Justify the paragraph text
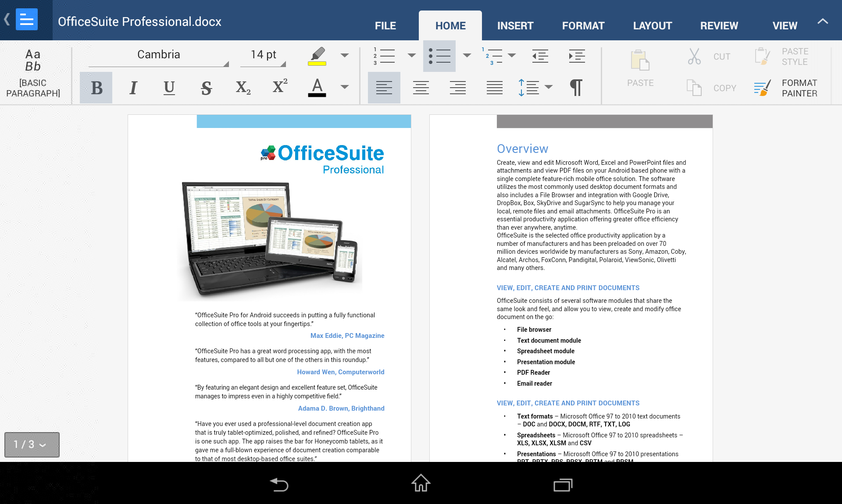 coord(494,88)
